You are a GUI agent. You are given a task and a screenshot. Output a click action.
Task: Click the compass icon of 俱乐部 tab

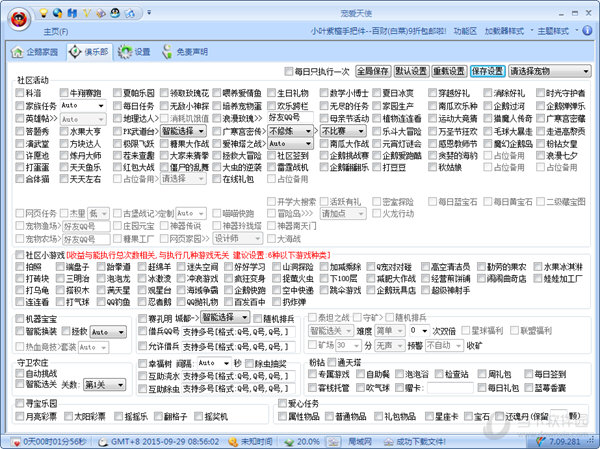click(x=75, y=51)
